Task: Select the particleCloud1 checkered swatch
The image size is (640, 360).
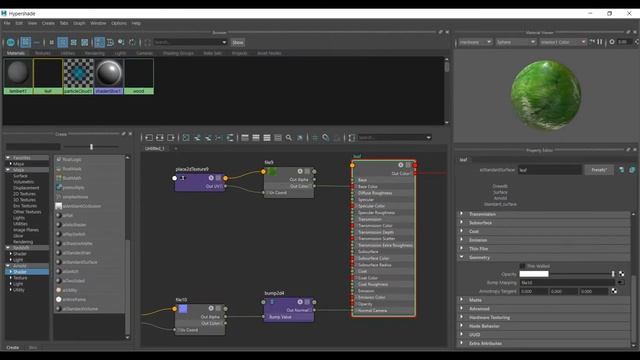Action: coord(78,76)
